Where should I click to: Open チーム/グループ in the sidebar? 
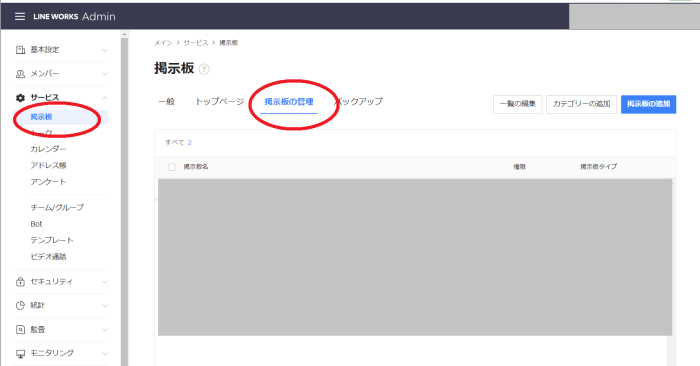(x=57, y=207)
